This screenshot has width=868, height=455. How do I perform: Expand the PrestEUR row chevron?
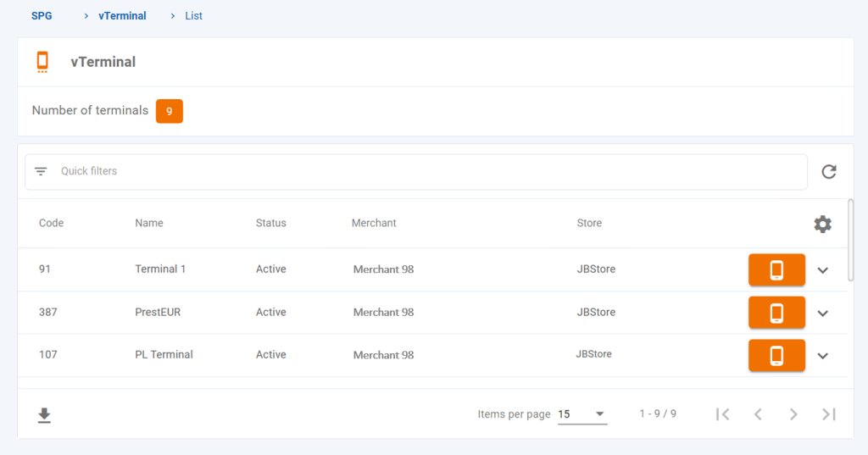coord(822,314)
